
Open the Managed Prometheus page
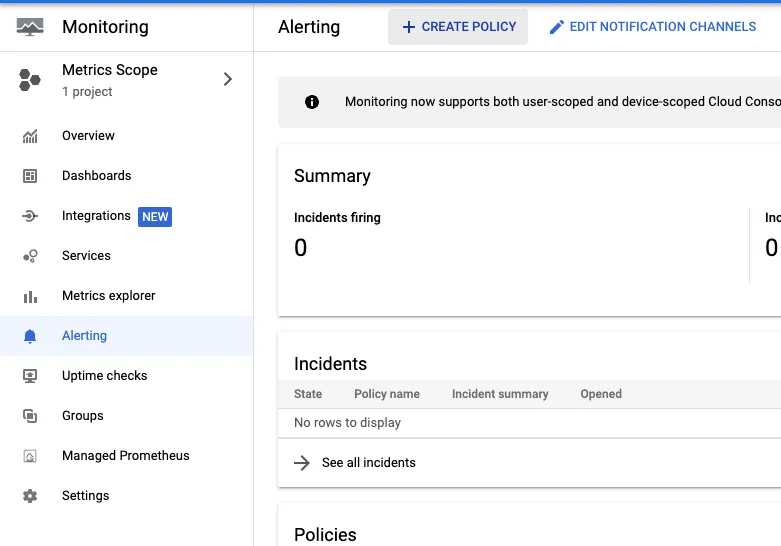coord(125,456)
